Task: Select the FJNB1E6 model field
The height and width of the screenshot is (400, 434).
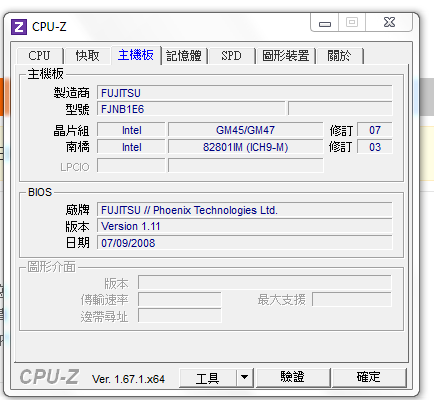Action: pos(191,109)
